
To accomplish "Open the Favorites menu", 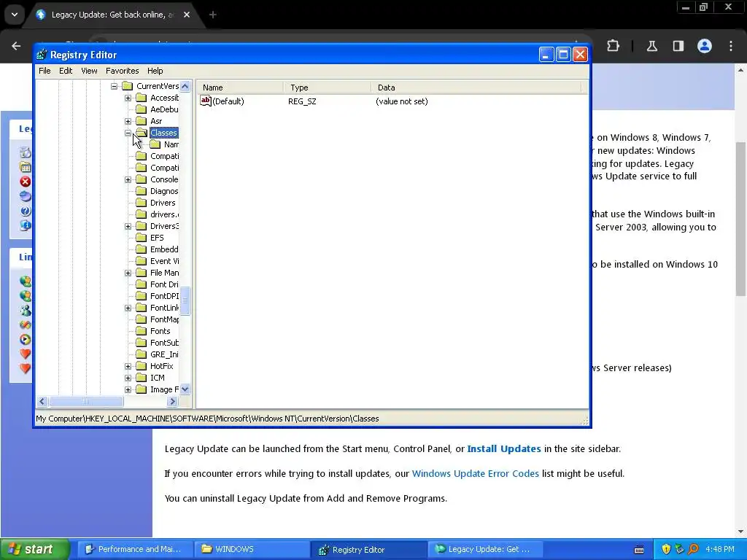I will 123,71.
